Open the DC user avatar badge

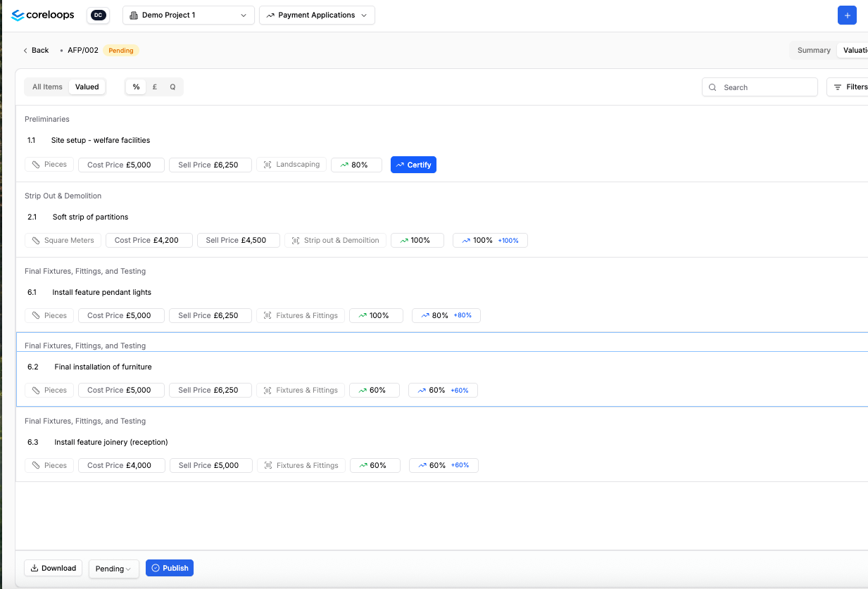click(98, 15)
